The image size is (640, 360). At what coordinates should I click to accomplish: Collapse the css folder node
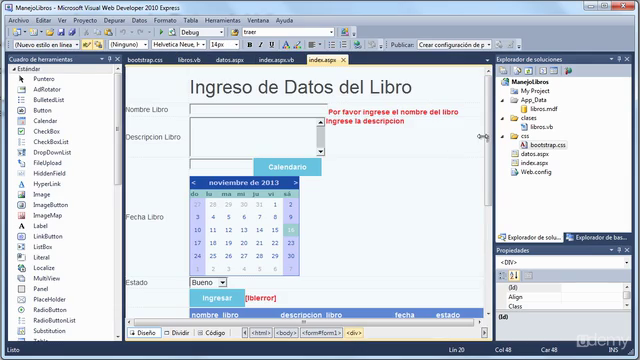[502, 136]
